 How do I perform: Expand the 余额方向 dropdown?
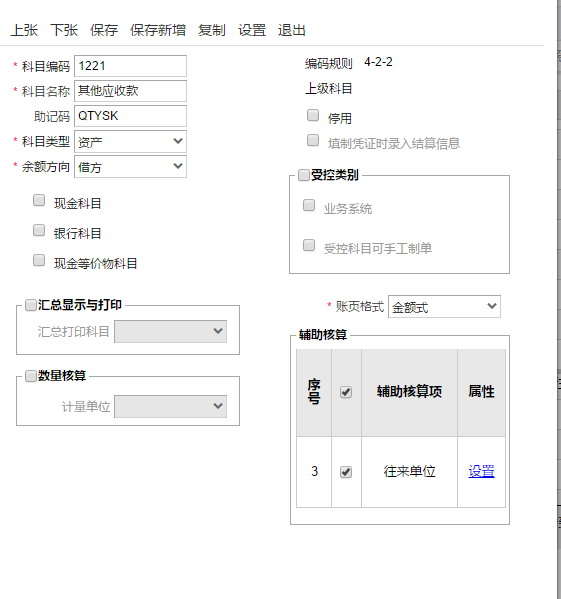coord(130,167)
